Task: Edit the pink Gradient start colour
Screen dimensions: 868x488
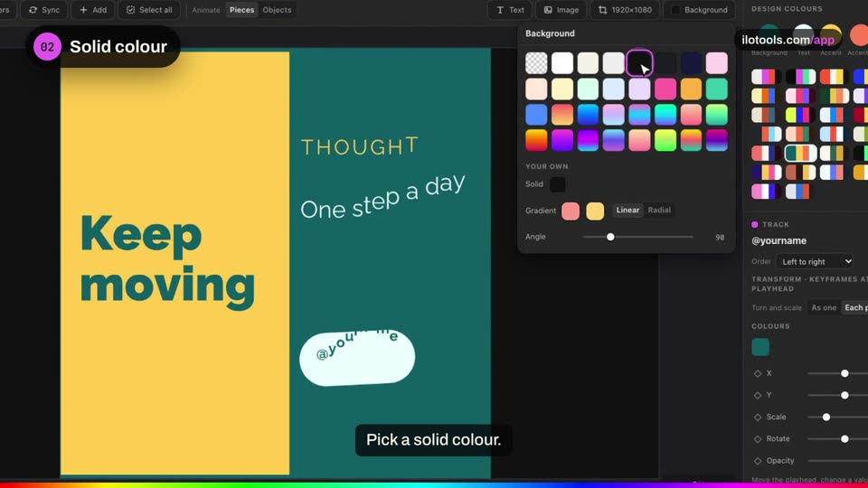Action: (x=571, y=211)
